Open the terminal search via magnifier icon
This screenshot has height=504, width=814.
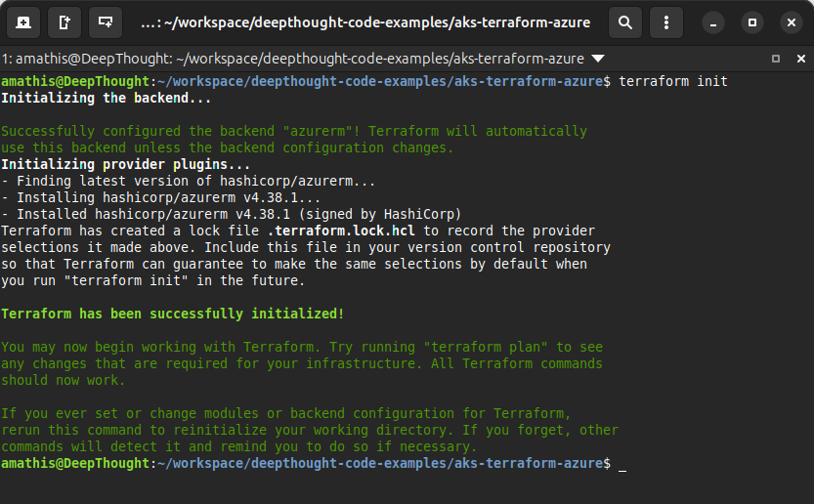[x=625, y=22]
